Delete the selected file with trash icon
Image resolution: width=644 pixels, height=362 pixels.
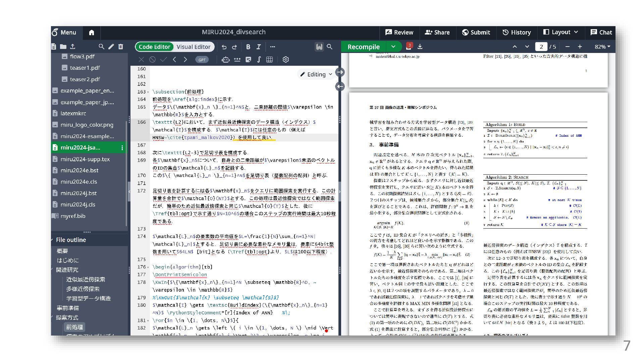pos(121,47)
